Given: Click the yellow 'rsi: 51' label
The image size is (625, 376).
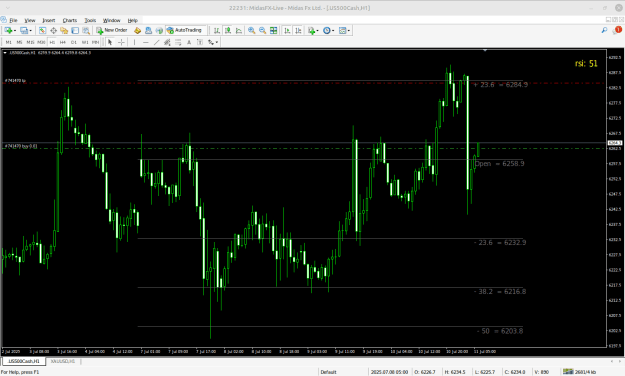Looking at the screenshot, I should pos(586,63).
